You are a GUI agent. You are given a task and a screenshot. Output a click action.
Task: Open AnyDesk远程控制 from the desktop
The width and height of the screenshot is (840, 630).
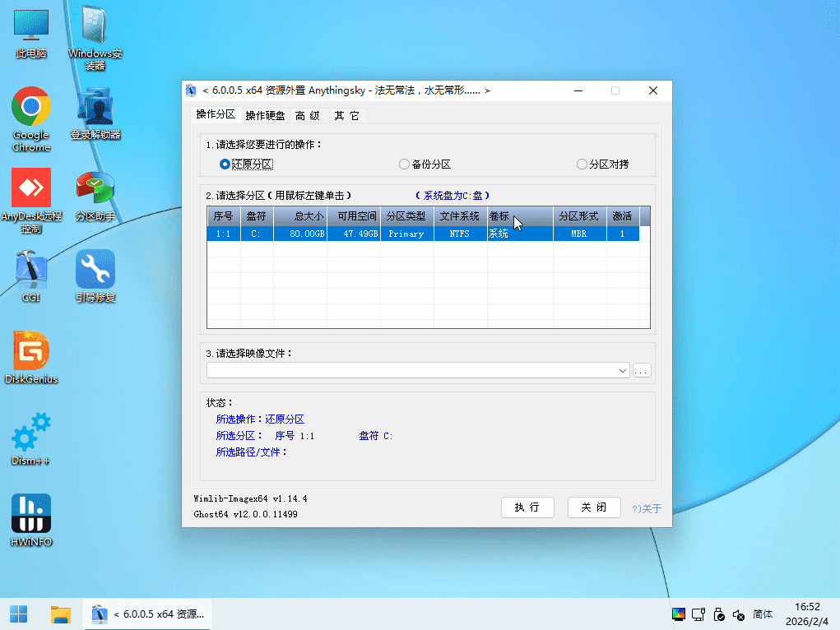click(x=30, y=188)
